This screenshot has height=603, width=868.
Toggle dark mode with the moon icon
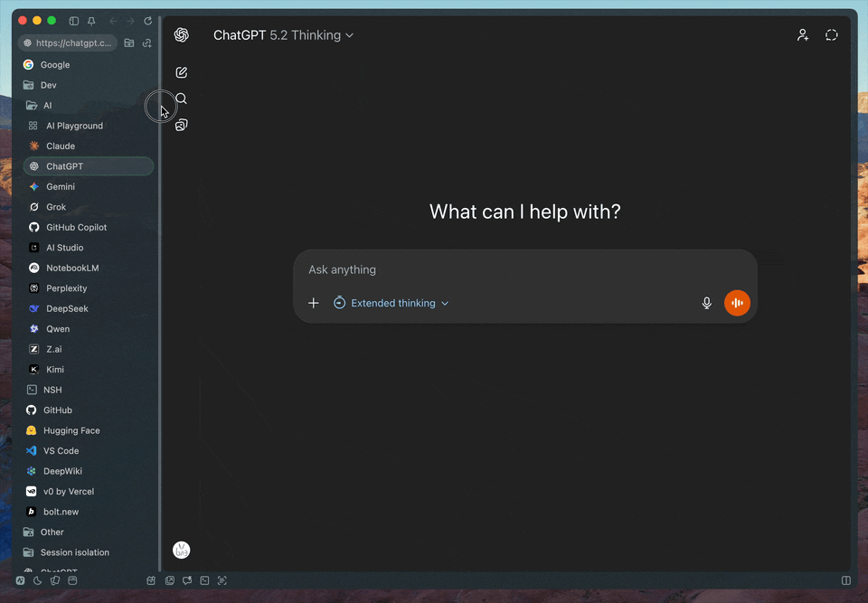click(38, 580)
